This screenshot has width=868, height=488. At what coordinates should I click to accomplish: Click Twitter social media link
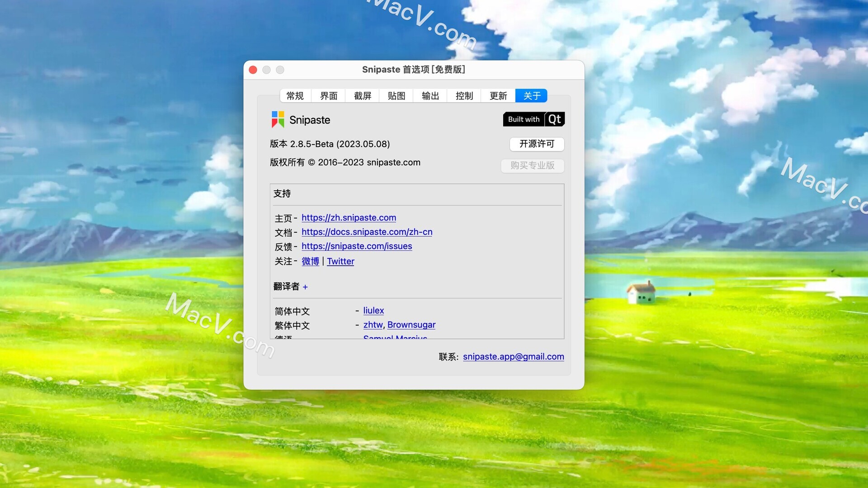pyautogui.click(x=340, y=261)
